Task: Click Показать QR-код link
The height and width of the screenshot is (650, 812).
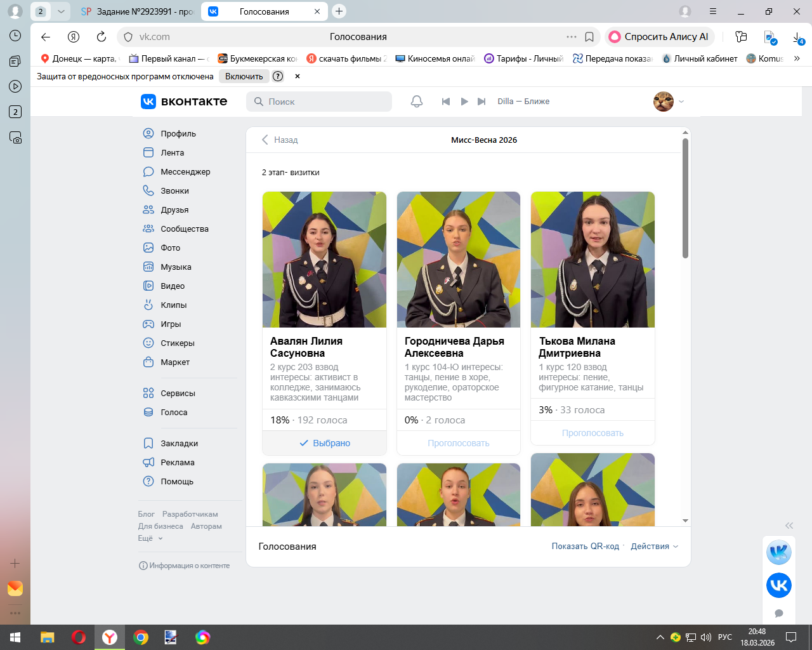Action: [x=585, y=546]
